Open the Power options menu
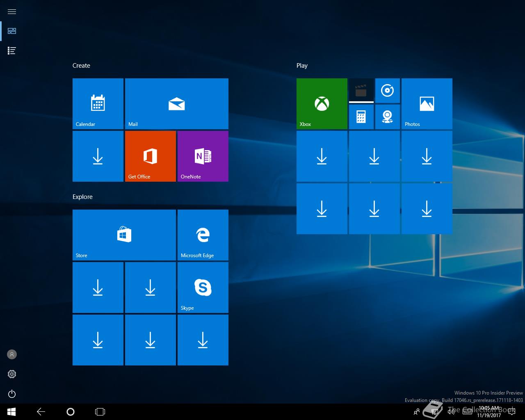The height and width of the screenshot is (420, 525). point(12,394)
